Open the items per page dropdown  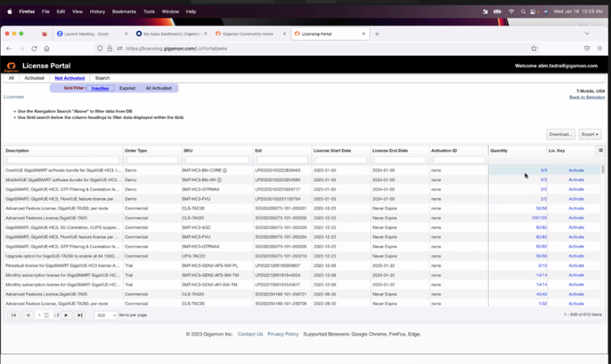[106, 315]
